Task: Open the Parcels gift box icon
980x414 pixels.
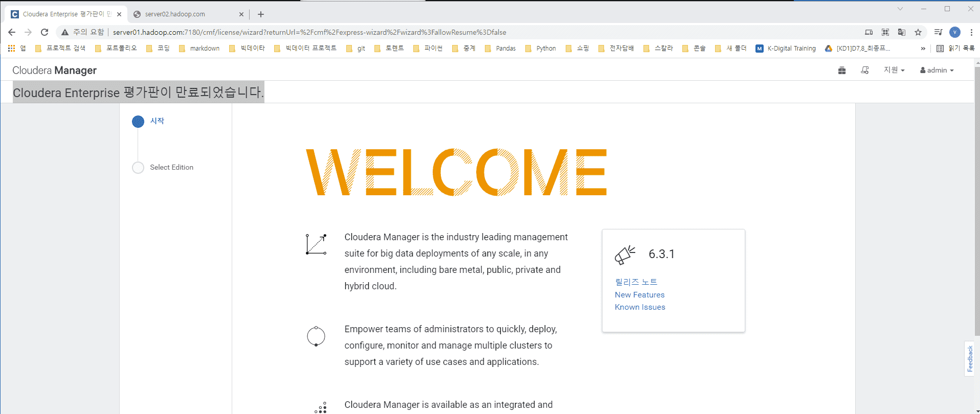Action: (842, 71)
